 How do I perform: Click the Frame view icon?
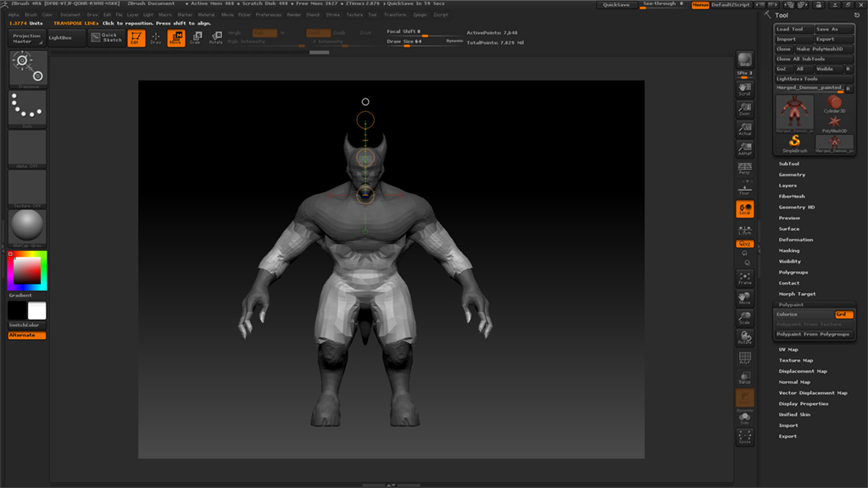(x=744, y=278)
